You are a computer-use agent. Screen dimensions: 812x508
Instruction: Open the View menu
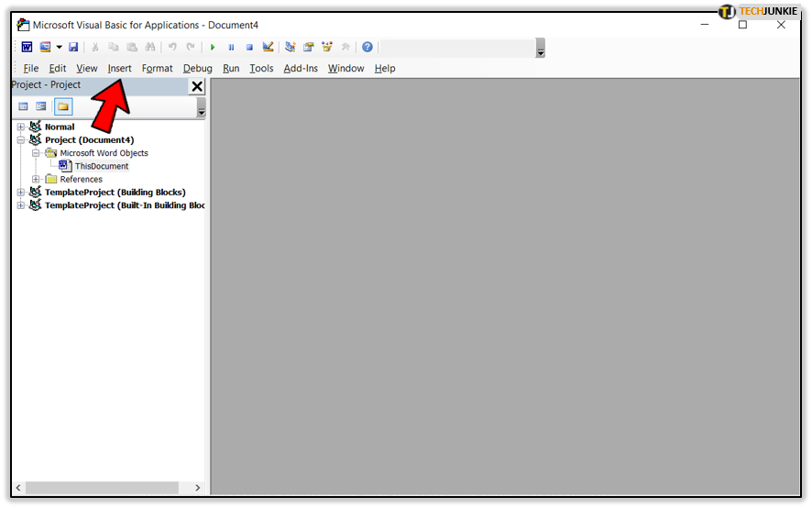tap(87, 69)
